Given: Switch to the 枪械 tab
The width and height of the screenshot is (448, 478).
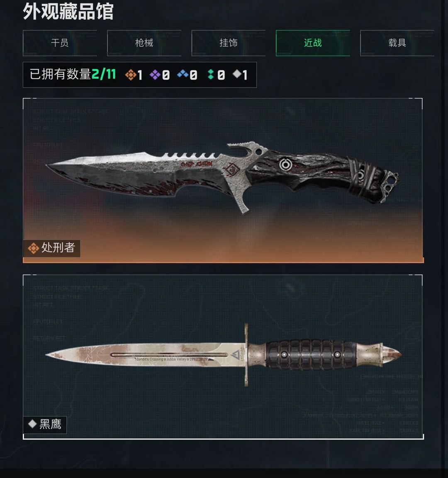Looking at the screenshot, I should point(144,43).
